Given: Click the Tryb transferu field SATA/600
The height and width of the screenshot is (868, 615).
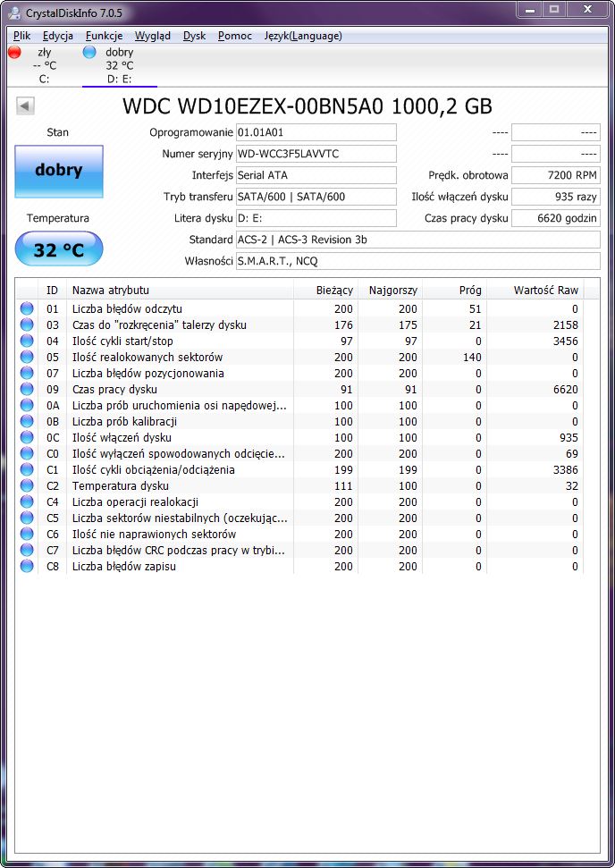Looking at the screenshot, I should click(x=316, y=197).
